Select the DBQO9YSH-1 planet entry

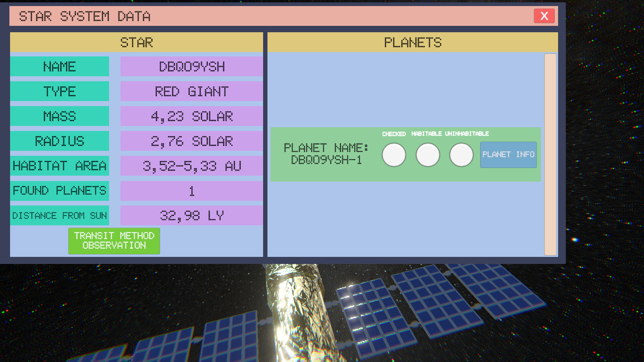point(405,154)
